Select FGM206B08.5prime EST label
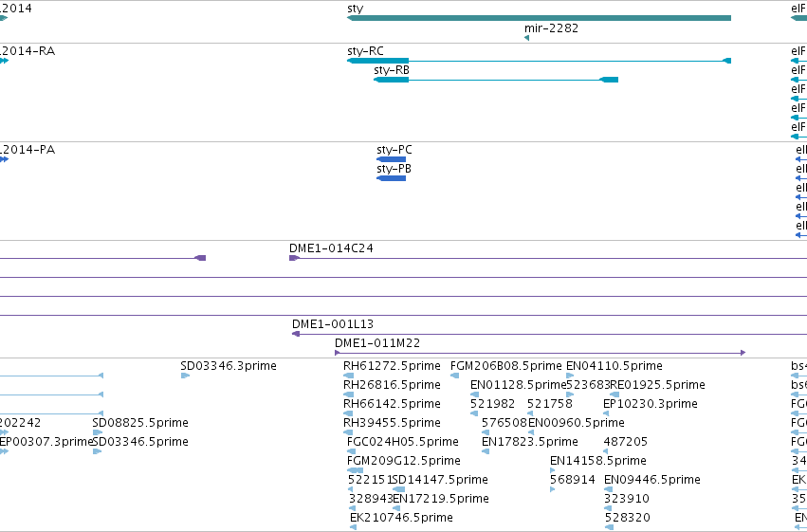The width and height of the screenshot is (807, 532). pos(506,366)
